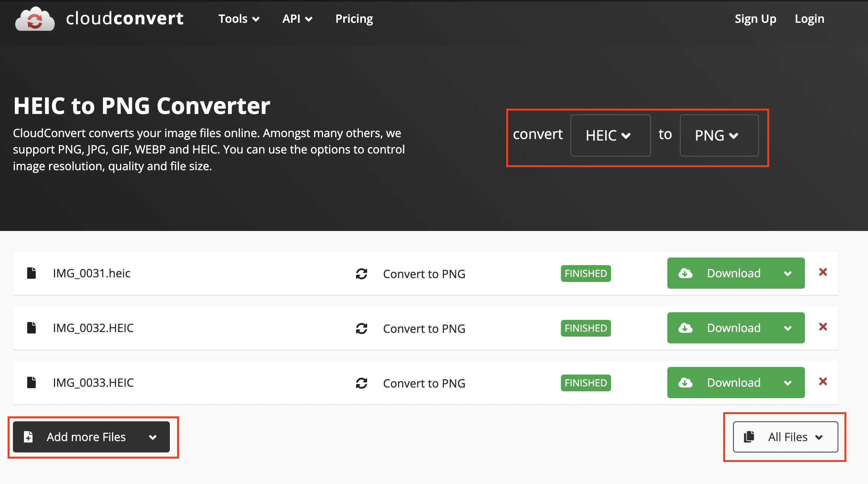This screenshot has width=868, height=484.
Task: Click the Login link
Action: pos(809,19)
